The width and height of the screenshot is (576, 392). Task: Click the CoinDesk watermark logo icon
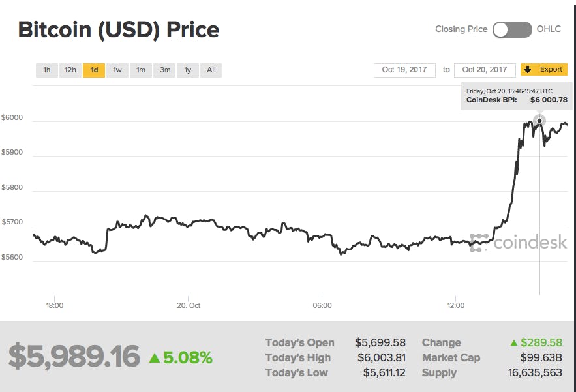tap(479, 243)
